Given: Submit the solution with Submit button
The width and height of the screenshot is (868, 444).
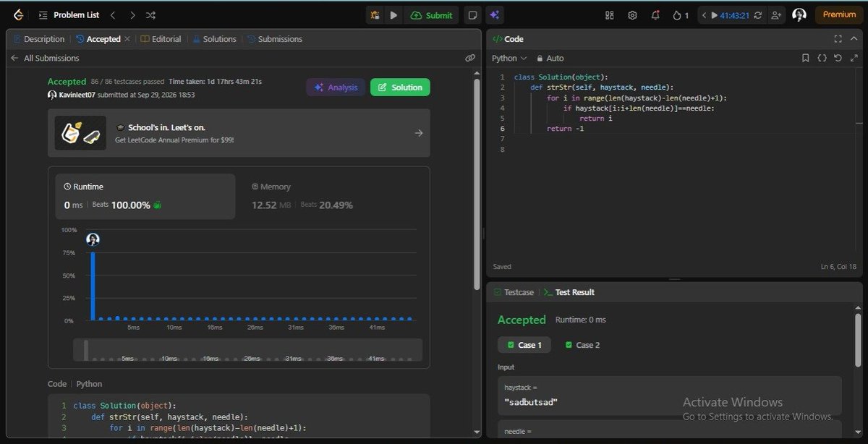Looking at the screenshot, I should point(431,14).
